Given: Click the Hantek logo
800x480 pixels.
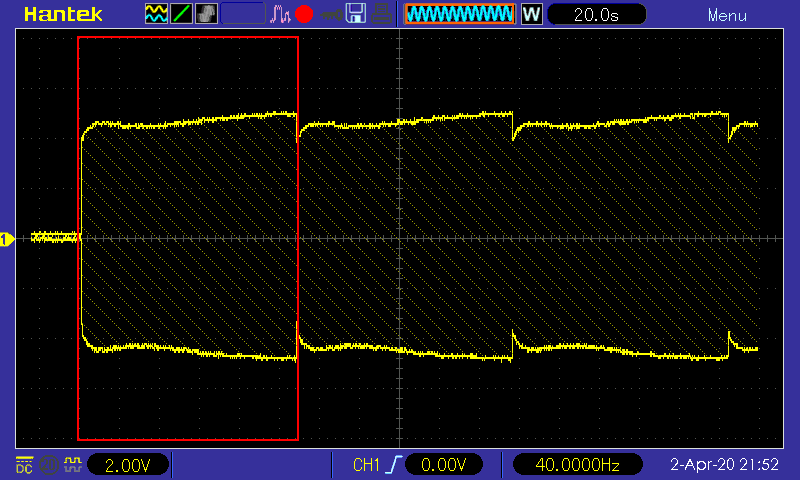Looking at the screenshot, I should click(63, 14).
